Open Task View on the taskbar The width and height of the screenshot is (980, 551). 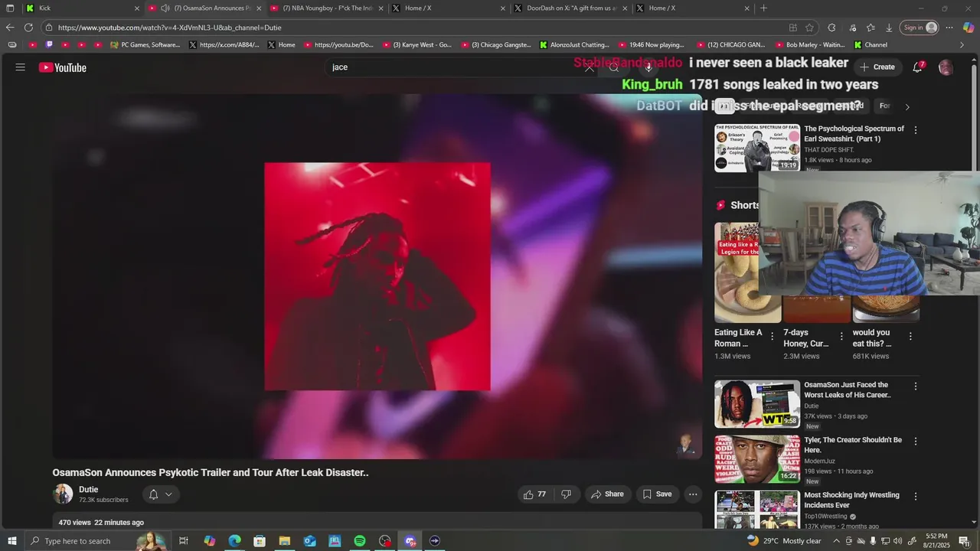click(x=184, y=541)
